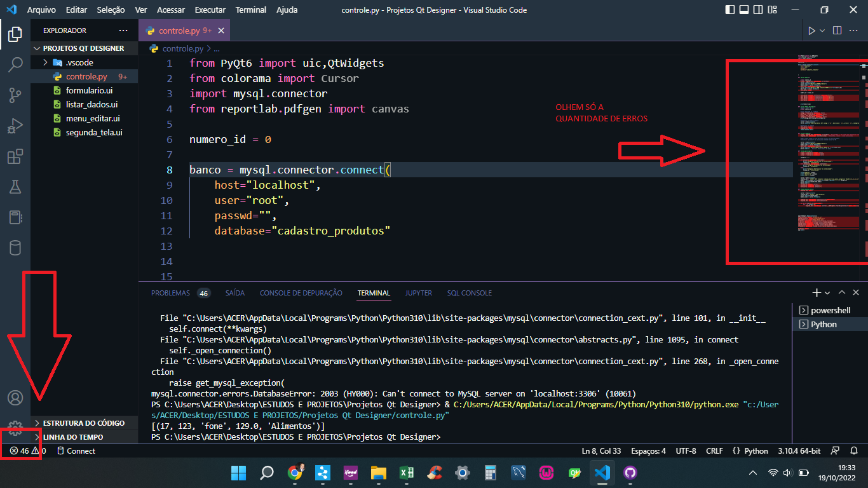
Task: Click the 46 errors indicator in status bar
Action: 21,451
